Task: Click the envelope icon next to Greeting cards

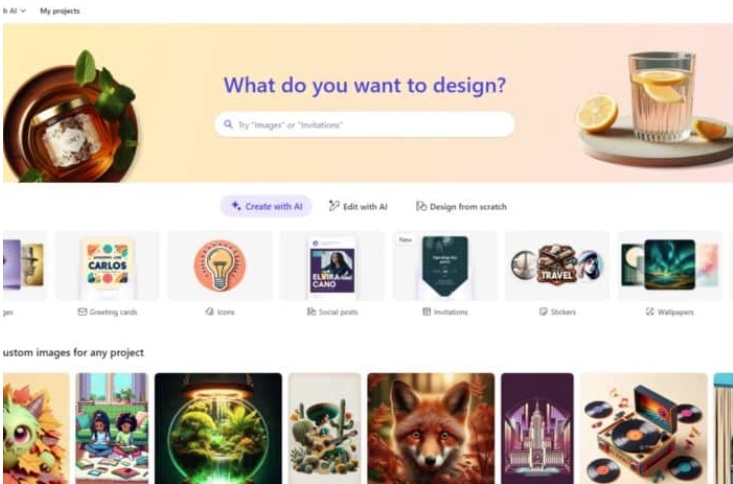Action: 82,312
